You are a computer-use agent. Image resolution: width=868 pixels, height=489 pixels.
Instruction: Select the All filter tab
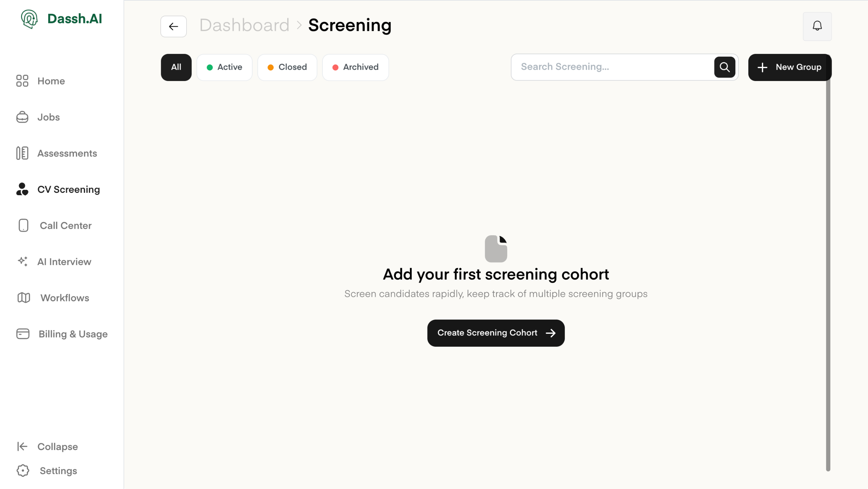pos(176,67)
